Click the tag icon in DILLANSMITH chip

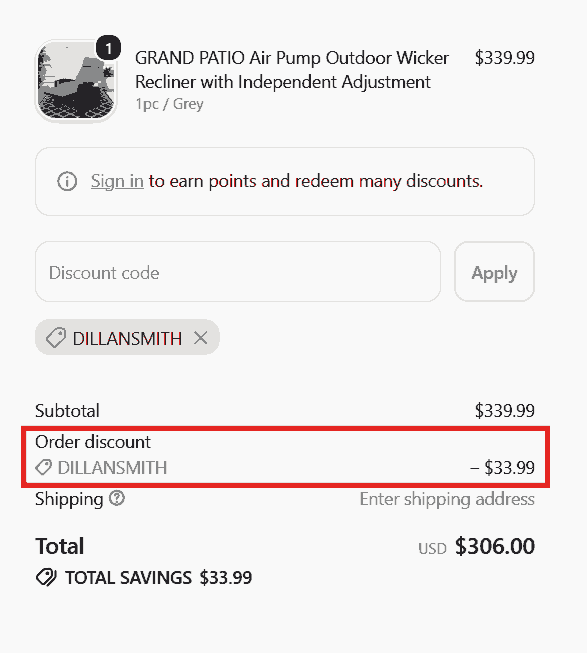(56, 338)
